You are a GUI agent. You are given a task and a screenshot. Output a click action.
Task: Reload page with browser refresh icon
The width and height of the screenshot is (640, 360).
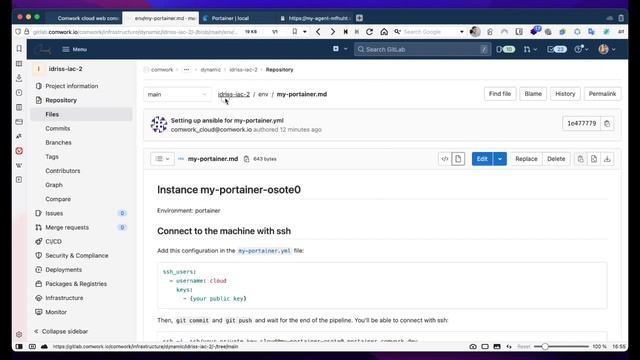pos(369,32)
